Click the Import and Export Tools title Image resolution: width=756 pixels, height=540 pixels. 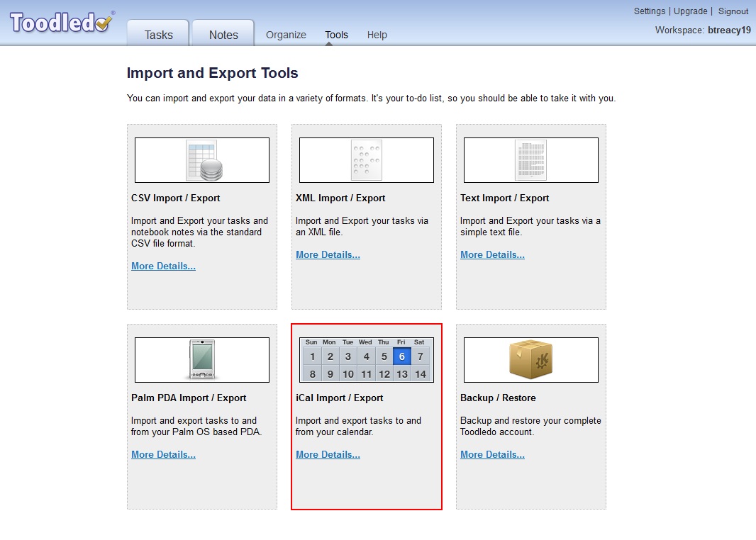[212, 73]
